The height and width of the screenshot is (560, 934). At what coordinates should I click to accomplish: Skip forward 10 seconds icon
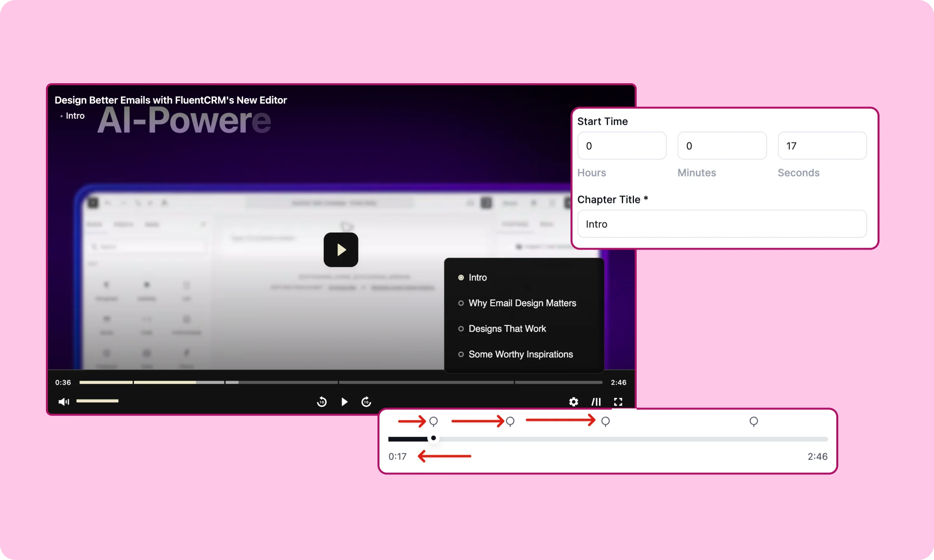point(366,402)
